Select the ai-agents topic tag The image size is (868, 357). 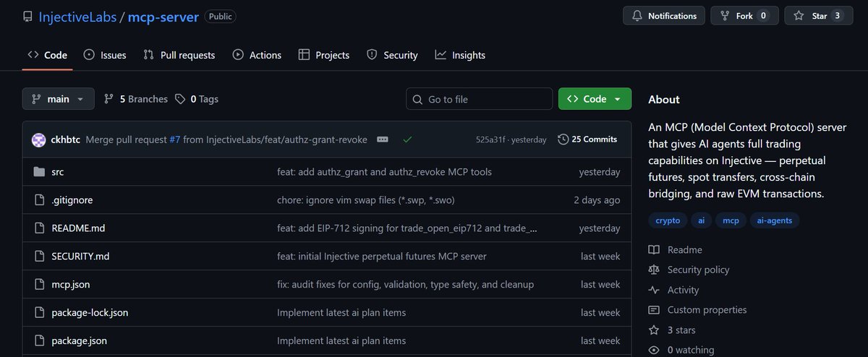(774, 220)
